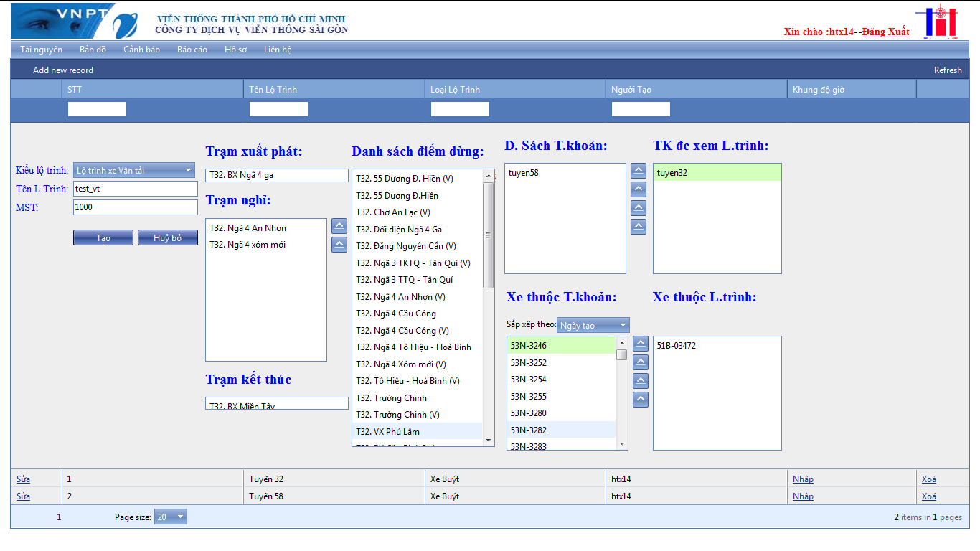This screenshot has width=980, height=551.
Task: Open the Báo cáo menu
Action: [192, 50]
